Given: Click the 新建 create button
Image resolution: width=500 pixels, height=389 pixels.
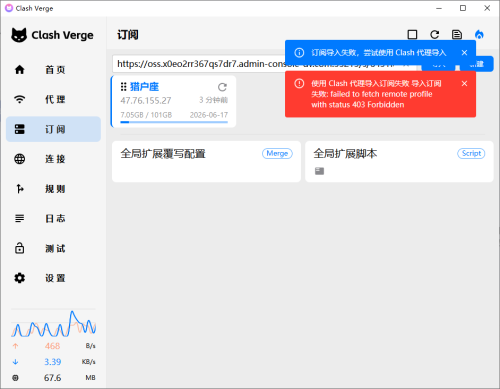Looking at the screenshot, I should [x=477, y=64].
